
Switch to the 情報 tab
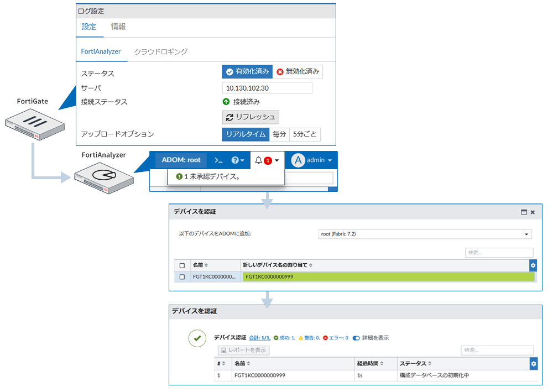[x=118, y=27]
